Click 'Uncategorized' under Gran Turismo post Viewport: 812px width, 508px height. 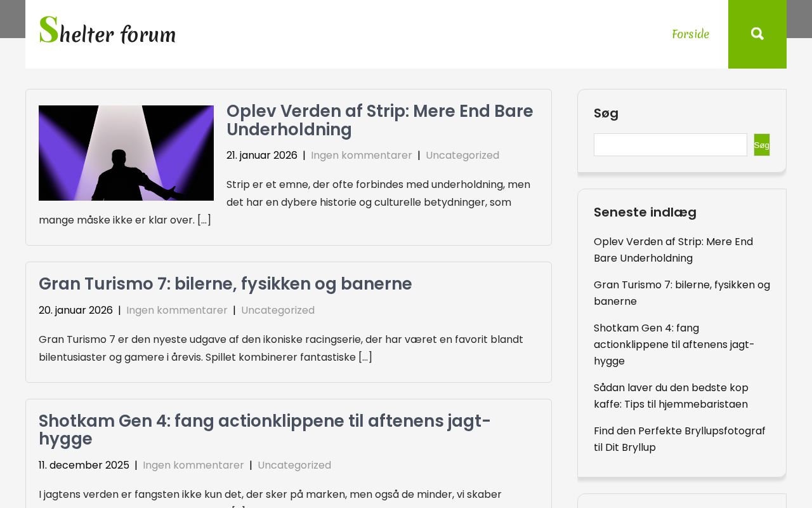point(277,311)
